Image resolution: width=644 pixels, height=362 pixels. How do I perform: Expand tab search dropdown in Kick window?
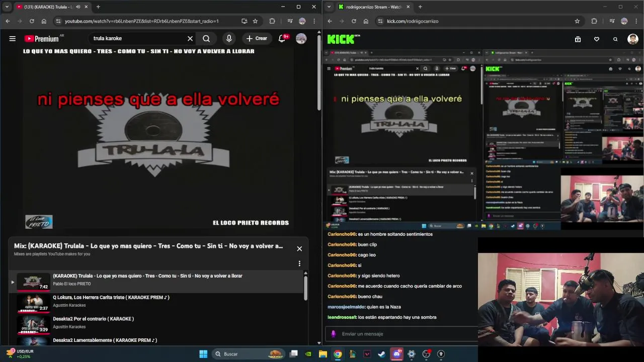pos(329,7)
